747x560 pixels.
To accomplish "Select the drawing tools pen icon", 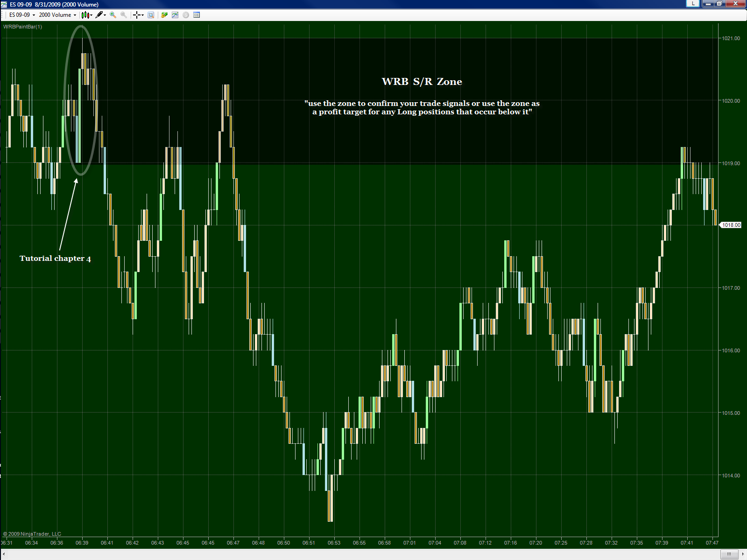I will click(x=99, y=15).
